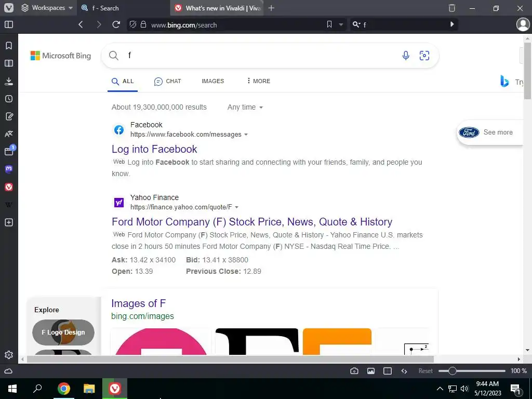The image size is (532, 399).
Task: Open the Translate panel
Action: click(x=9, y=134)
